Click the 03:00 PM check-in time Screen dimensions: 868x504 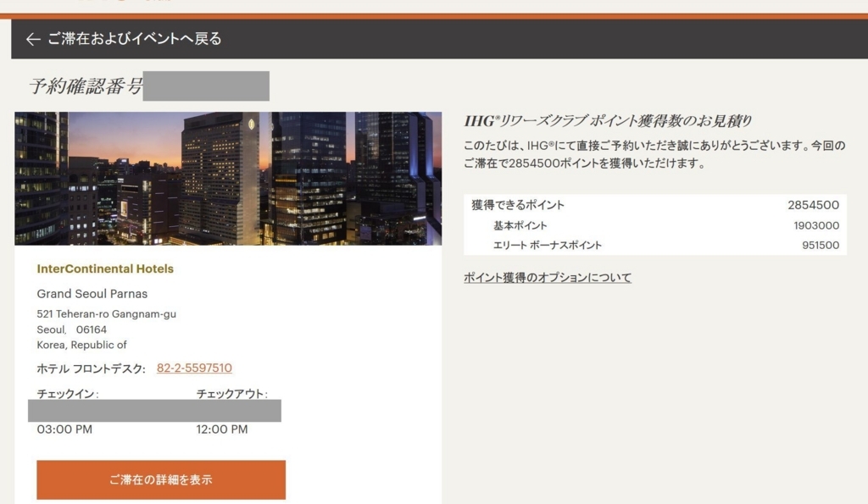[x=64, y=429]
